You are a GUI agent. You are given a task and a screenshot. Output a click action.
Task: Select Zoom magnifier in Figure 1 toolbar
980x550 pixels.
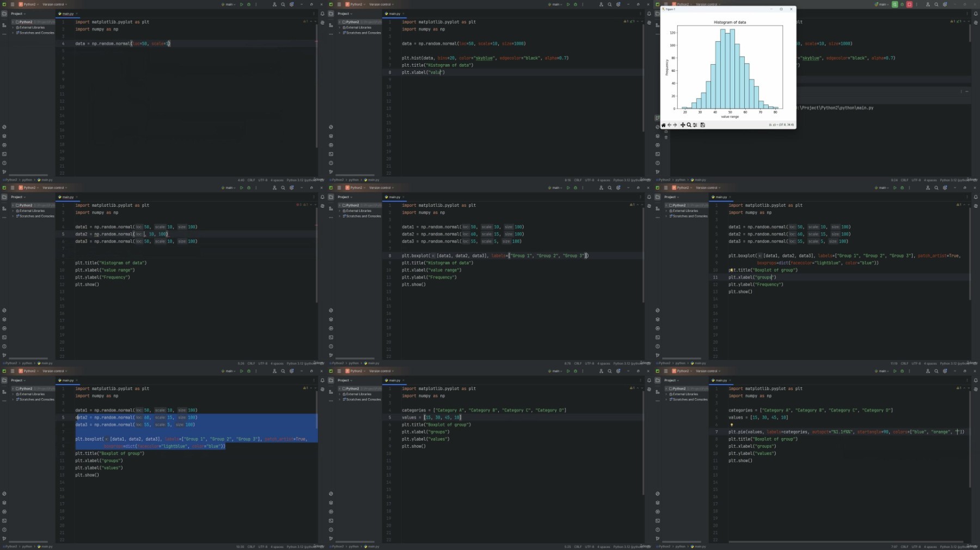(x=689, y=125)
